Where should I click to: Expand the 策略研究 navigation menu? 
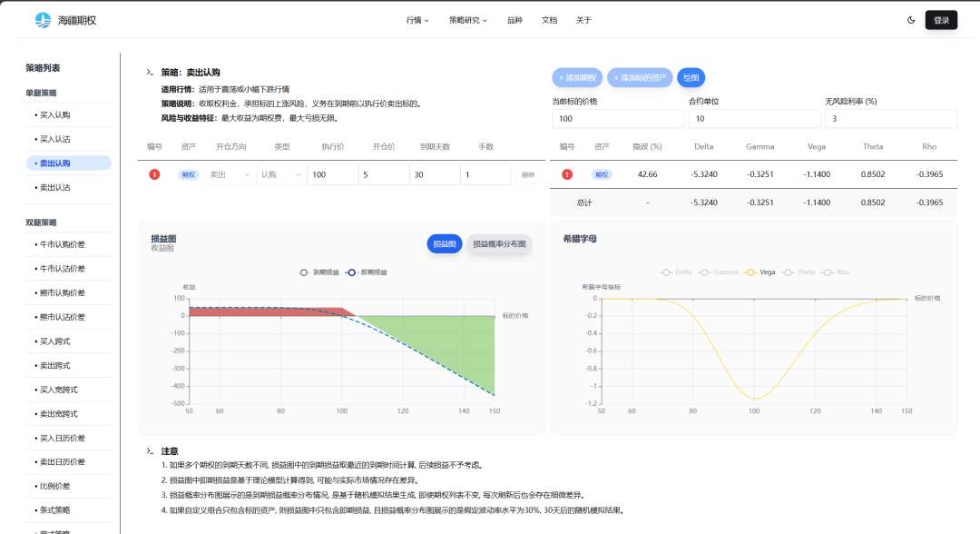click(x=467, y=20)
